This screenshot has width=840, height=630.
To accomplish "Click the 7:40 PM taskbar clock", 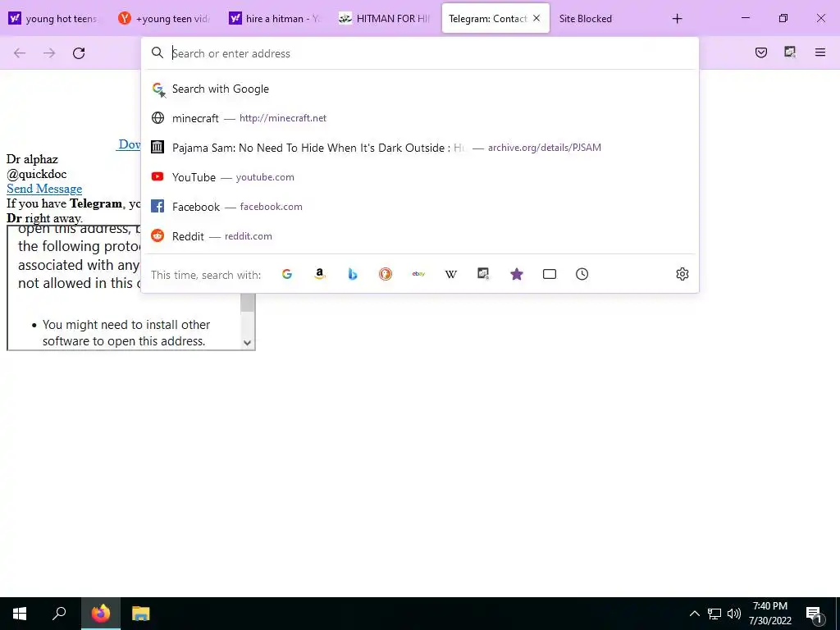I will click(769, 614).
